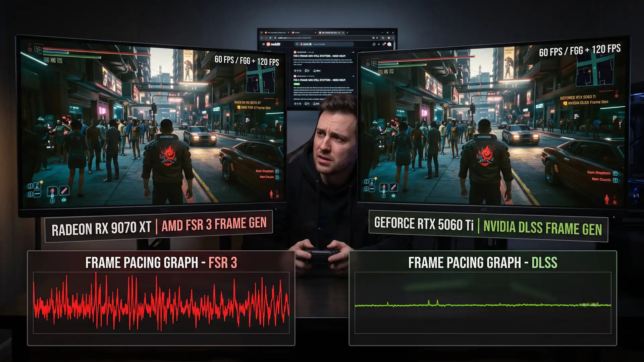Open the browser tab search dropdown
The height and width of the screenshot is (362, 644).
click(262, 33)
